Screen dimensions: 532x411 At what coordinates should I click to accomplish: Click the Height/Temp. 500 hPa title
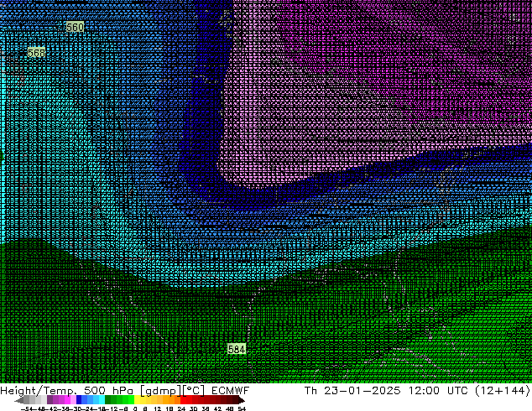67,391
